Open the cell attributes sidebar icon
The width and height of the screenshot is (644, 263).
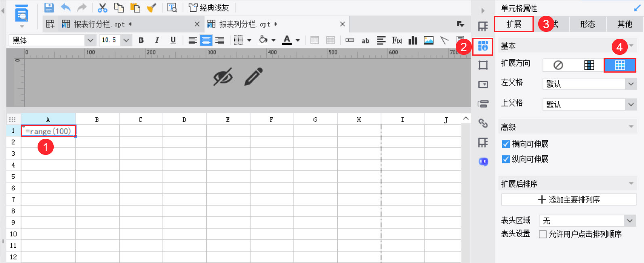click(483, 46)
